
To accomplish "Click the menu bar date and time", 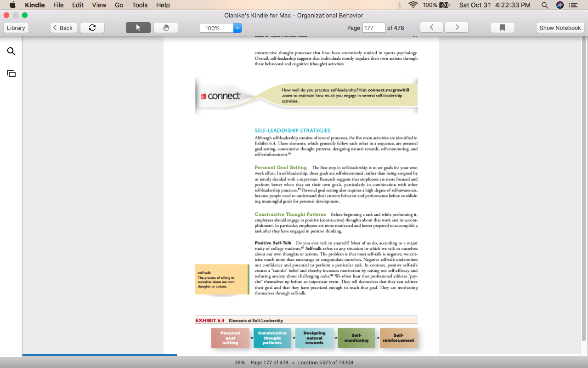I will (x=495, y=5).
